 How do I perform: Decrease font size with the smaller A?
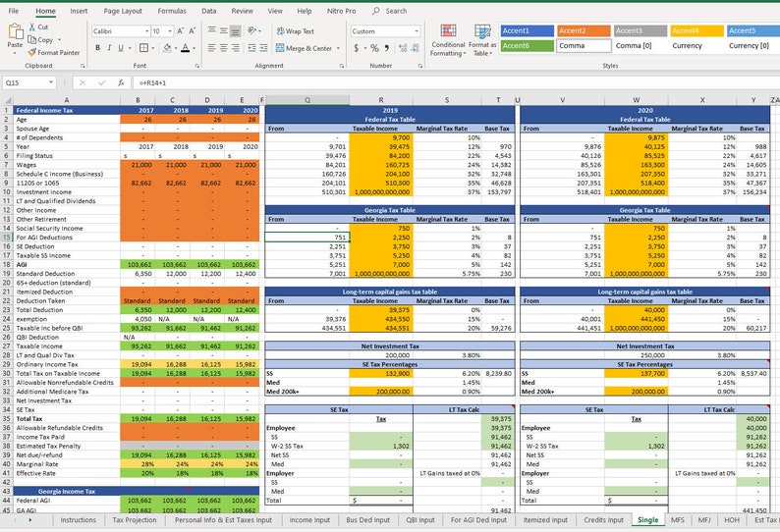click(x=192, y=30)
